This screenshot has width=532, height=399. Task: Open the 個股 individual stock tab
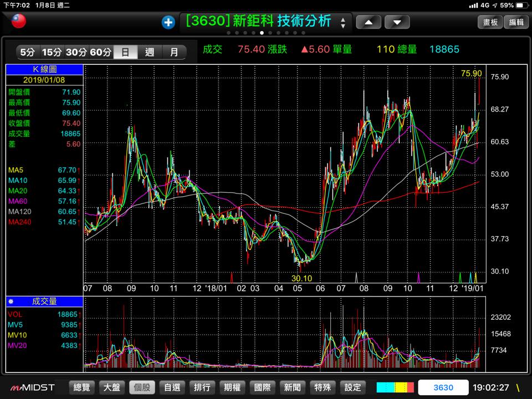(142, 387)
